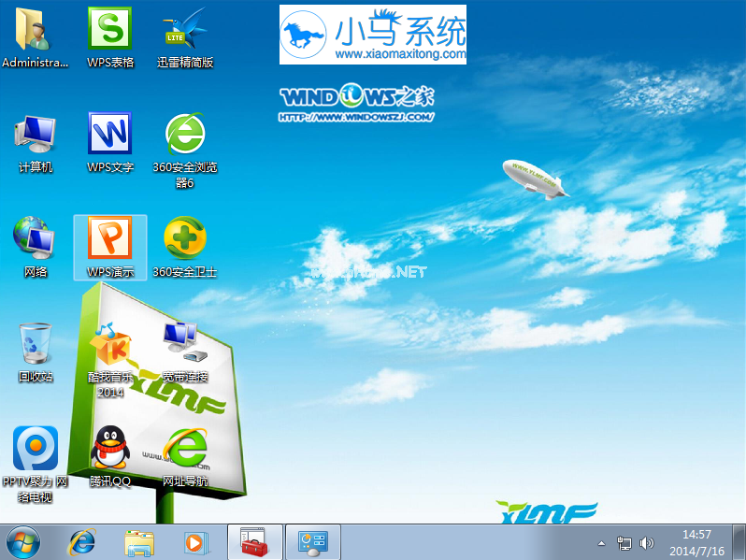Click the Show desktop button

point(739,542)
